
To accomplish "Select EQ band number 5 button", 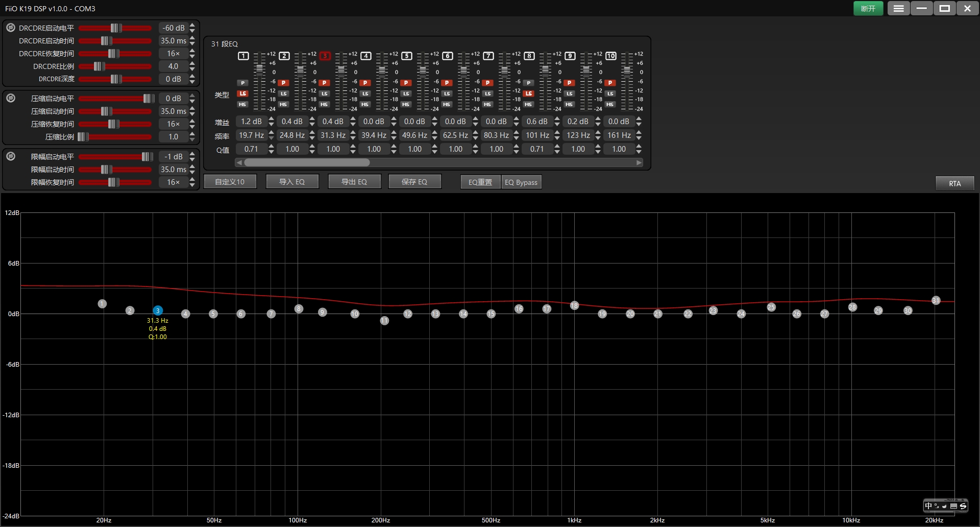I will tap(407, 56).
